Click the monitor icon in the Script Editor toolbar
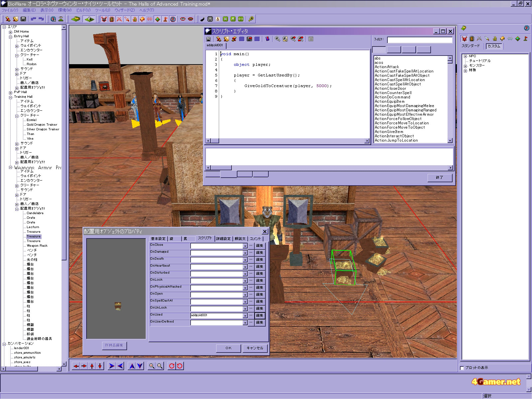This screenshot has height=399, width=532. pyautogui.click(x=208, y=39)
